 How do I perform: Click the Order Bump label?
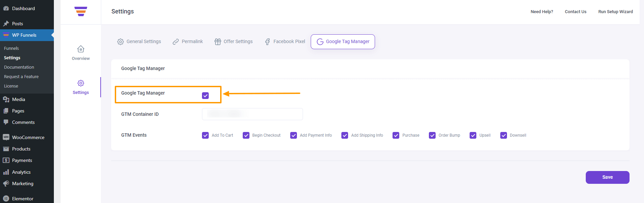(x=449, y=135)
